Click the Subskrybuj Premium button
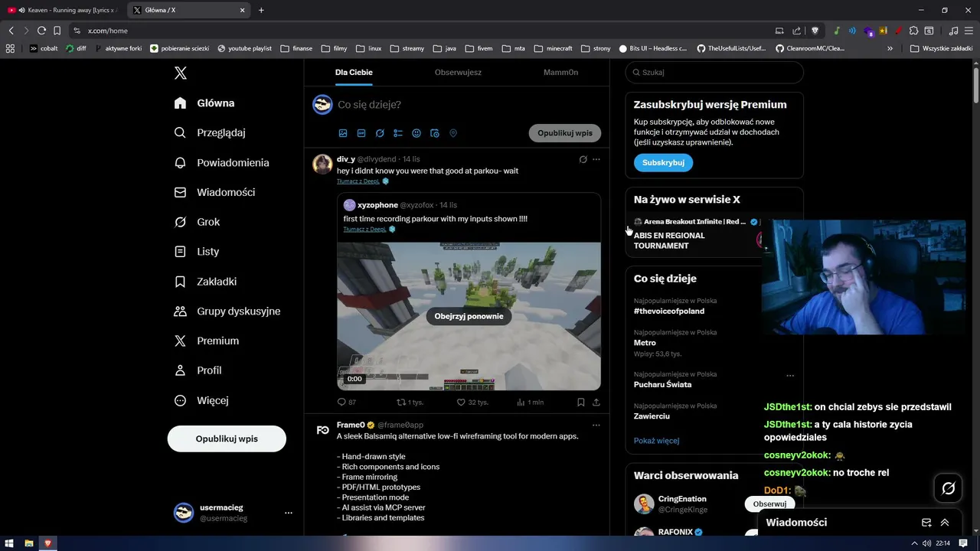This screenshot has height=551, width=980. [x=663, y=162]
